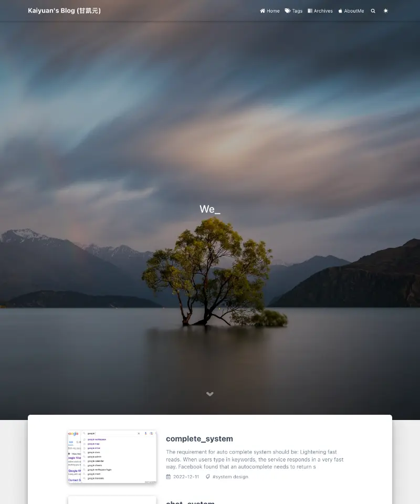Screen dimensions: 420x504
Task: Click the scroll-down chevron arrow
Action: click(x=210, y=394)
